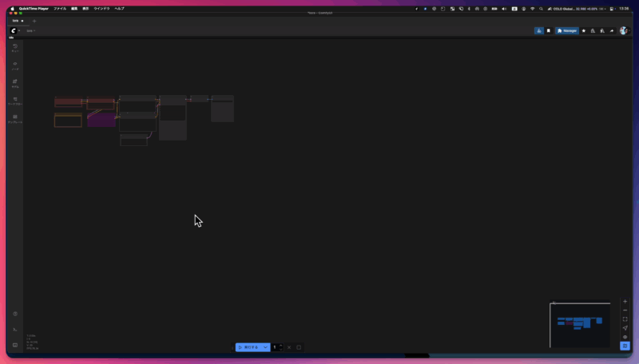Toggle link visibility eye icon
Screen dimensions: 639x364
(625, 337)
